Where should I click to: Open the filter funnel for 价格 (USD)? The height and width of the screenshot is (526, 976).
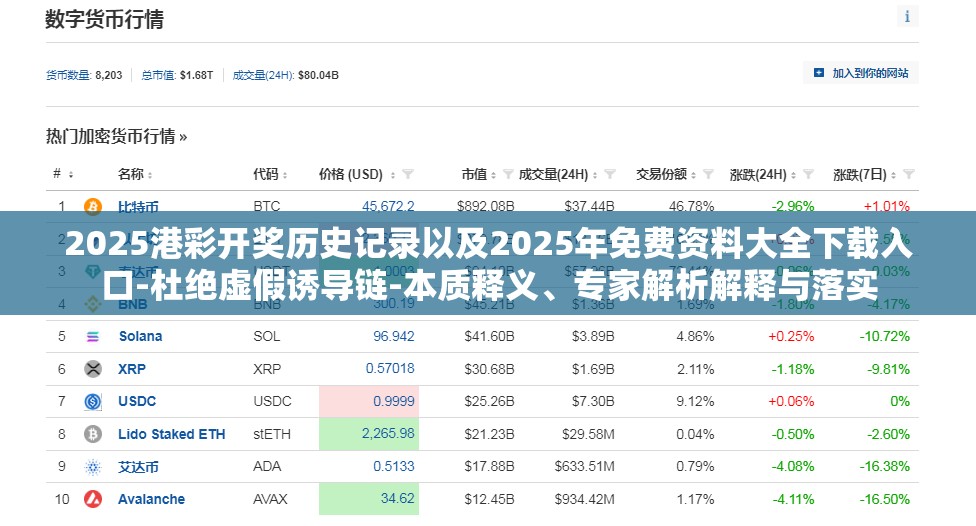pyautogui.click(x=408, y=174)
